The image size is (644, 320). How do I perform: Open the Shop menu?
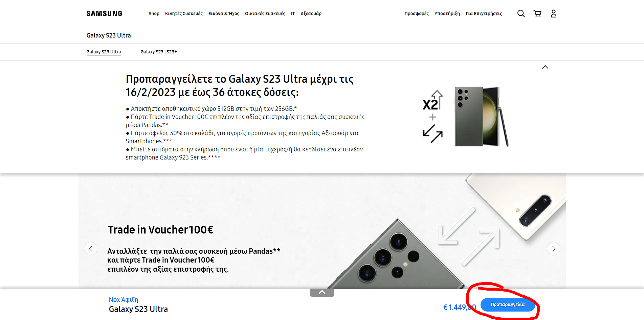154,14
